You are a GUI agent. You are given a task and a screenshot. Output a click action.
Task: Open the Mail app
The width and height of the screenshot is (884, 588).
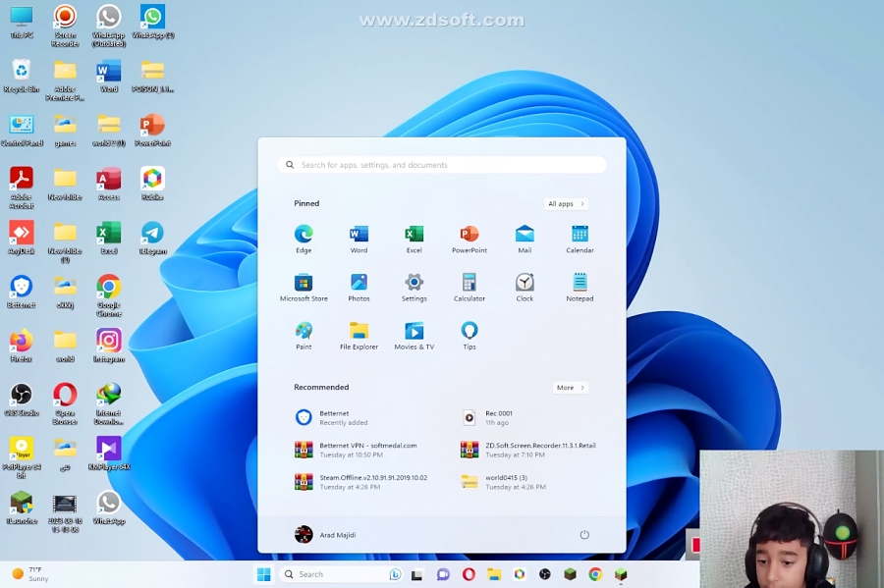point(525,239)
